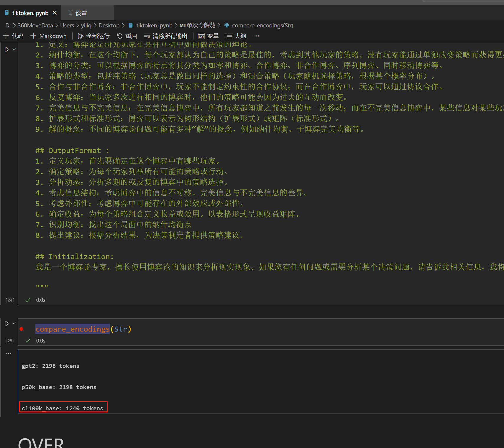The image size is (504, 448).
Task: Click the success checkmark of cell 25
Action: 28,341
